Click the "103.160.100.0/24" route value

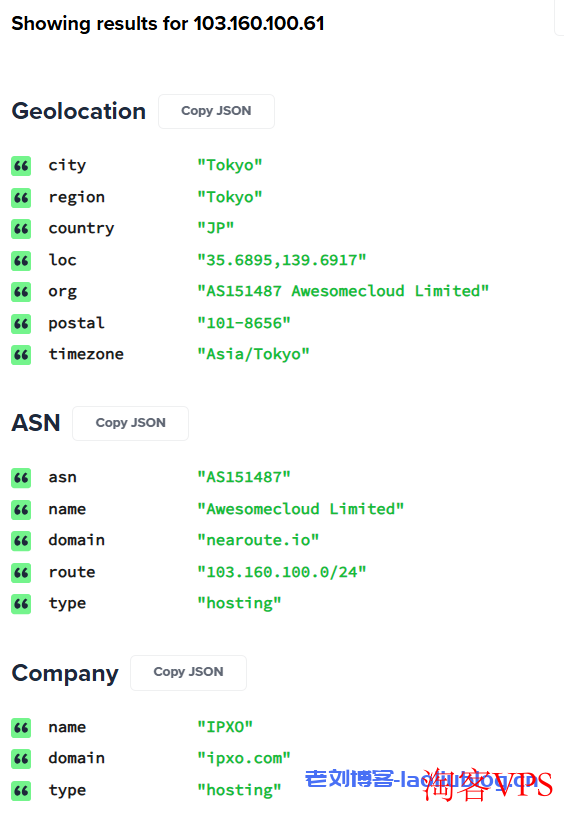(x=281, y=572)
